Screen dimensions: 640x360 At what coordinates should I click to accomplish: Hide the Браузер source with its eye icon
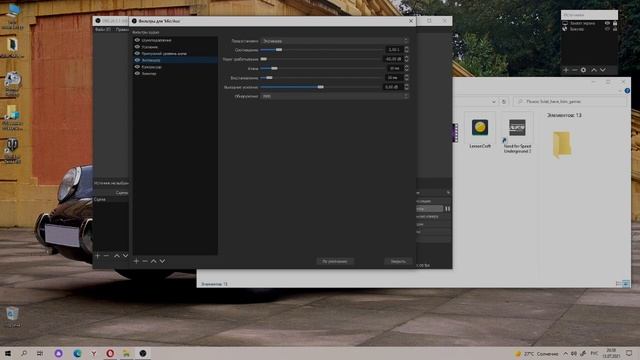[x=607, y=29]
